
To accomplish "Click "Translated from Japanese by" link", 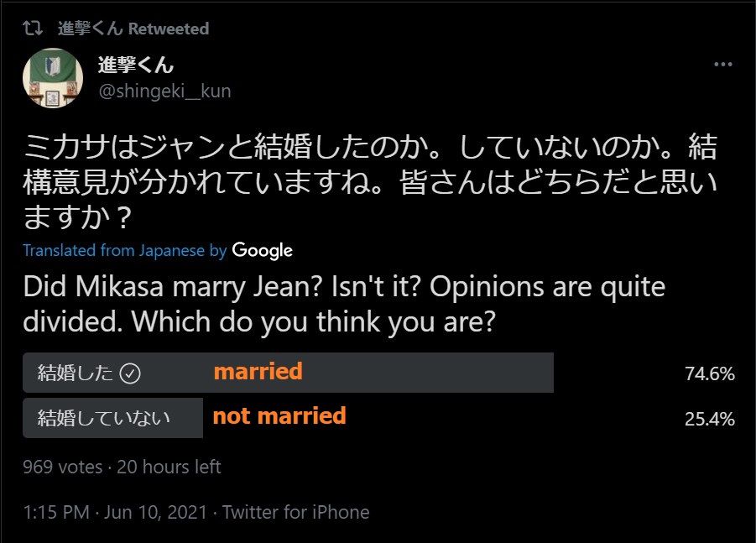I will point(124,250).
